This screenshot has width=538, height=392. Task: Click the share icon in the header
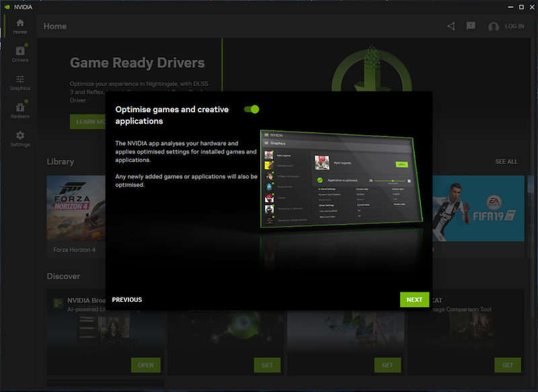click(x=451, y=26)
